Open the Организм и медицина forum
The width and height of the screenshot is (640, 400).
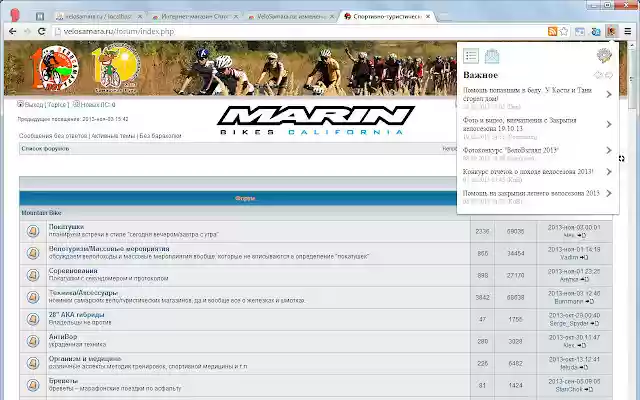coord(85,359)
